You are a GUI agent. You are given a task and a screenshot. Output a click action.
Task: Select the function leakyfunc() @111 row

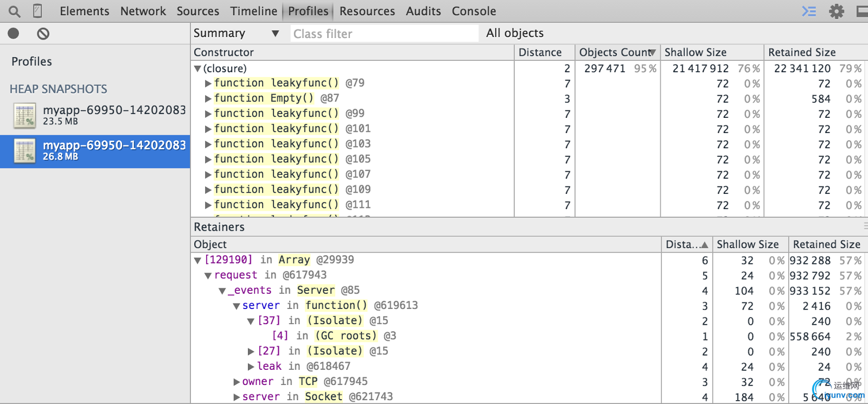click(x=529, y=205)
